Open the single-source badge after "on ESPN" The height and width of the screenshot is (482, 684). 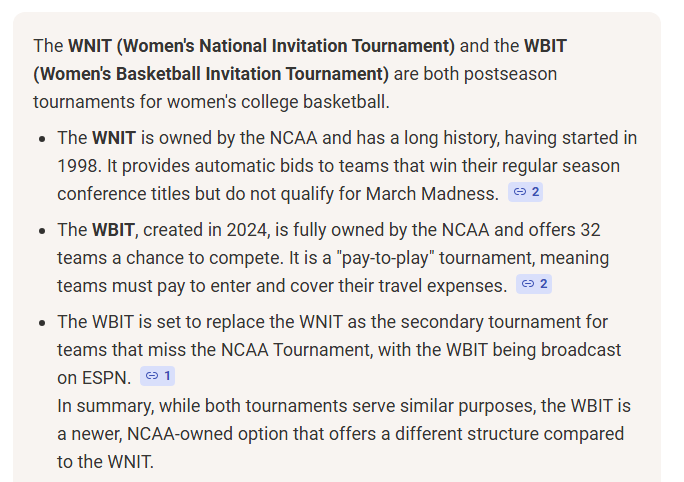point(158,376)
